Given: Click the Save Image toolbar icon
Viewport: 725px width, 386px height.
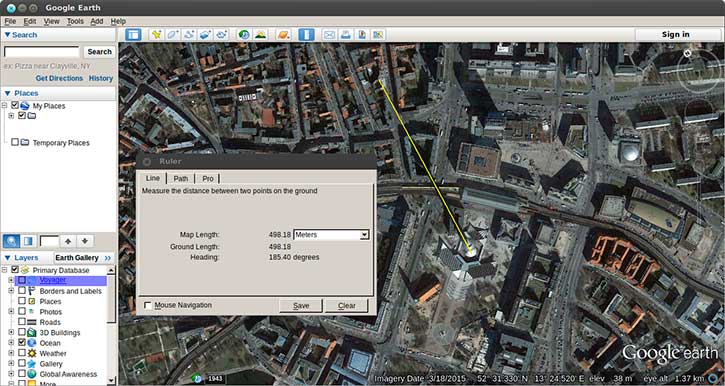Looking at the screenshot, I should 362,35.
